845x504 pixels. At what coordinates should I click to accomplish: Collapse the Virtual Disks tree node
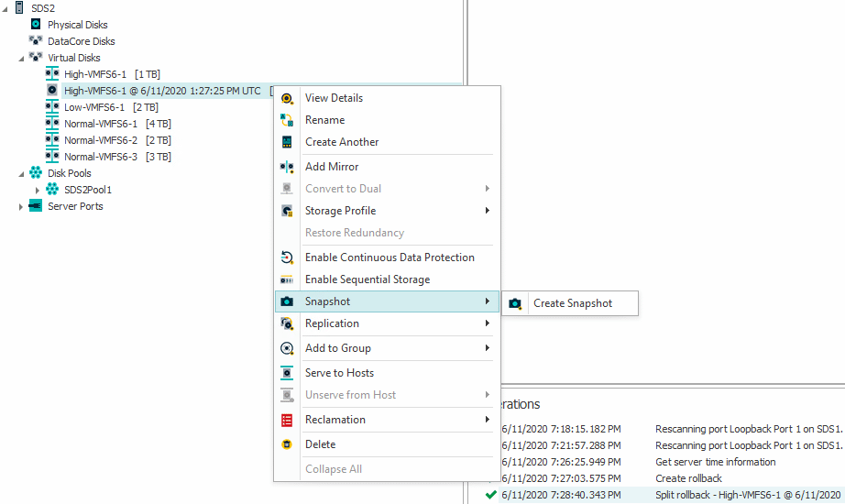pos(22,59)
